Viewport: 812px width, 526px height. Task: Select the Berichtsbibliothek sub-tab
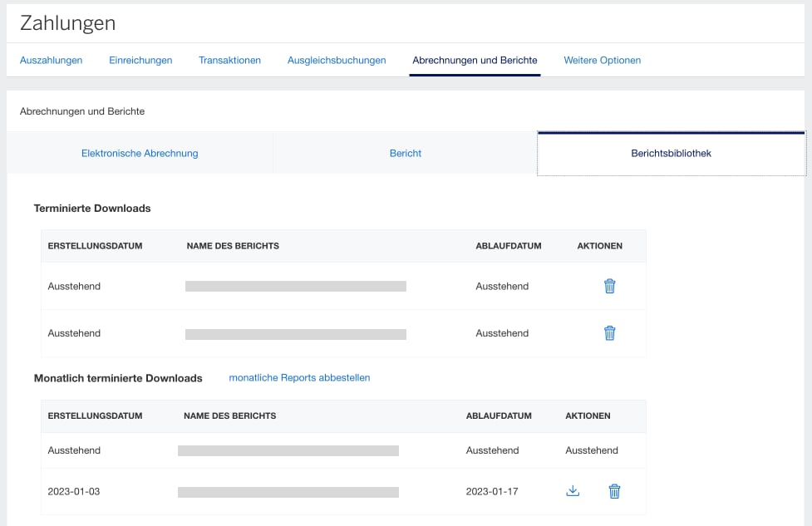671,153
